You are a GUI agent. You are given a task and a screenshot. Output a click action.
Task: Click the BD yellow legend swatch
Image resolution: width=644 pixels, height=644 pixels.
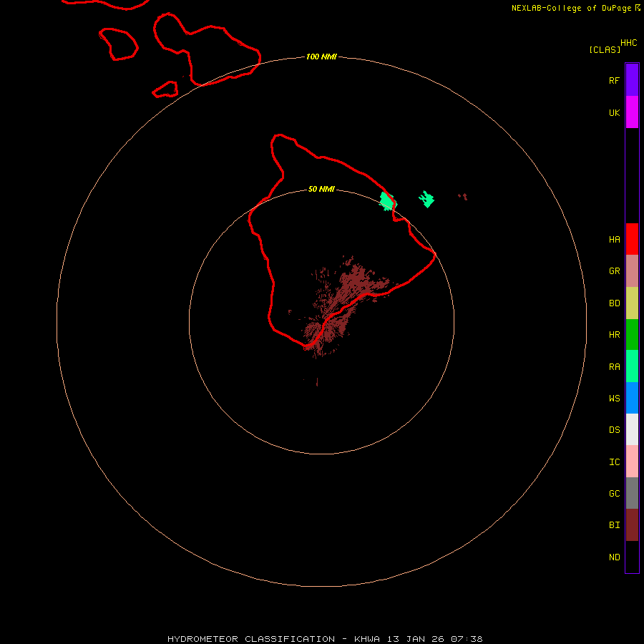632,303
